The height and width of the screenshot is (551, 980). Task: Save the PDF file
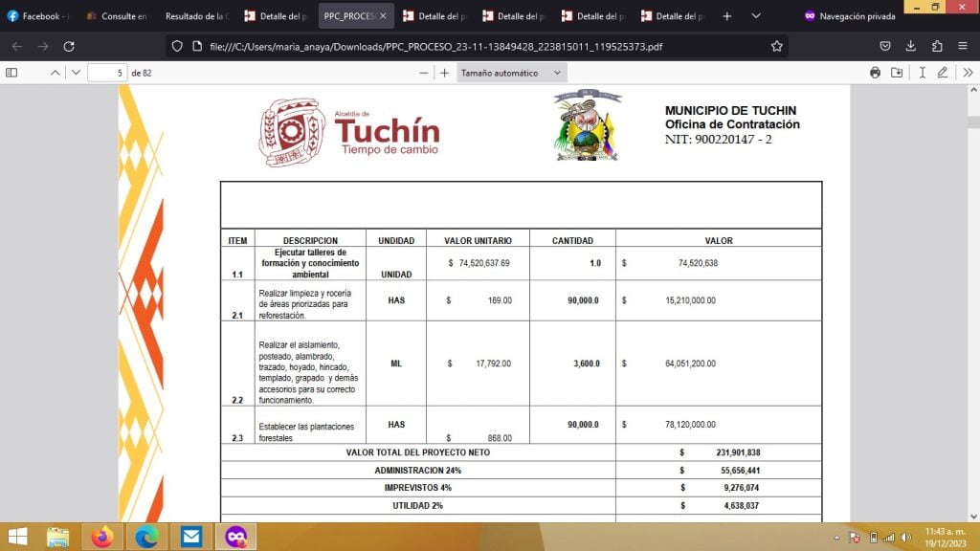[x=897, y=73]
